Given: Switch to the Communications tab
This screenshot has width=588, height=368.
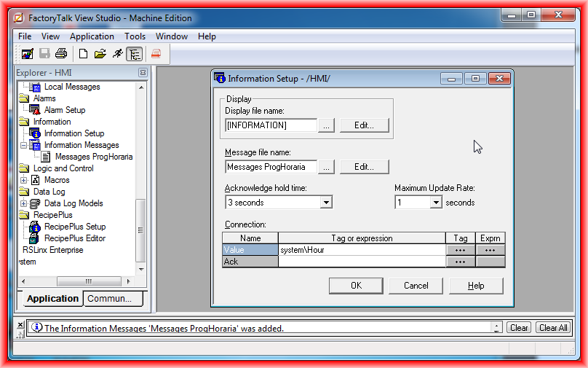Looking at the screenshot, I should pos(113,298).
